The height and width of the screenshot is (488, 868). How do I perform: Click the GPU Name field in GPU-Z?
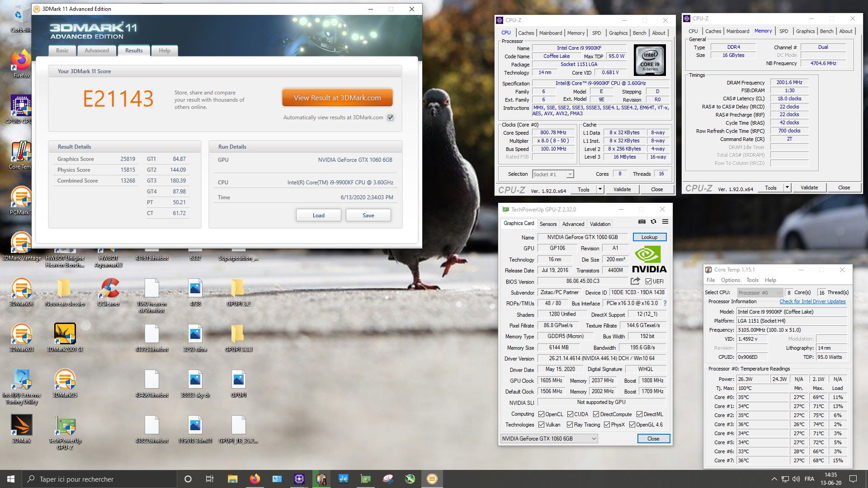click(x=582, y=237)
